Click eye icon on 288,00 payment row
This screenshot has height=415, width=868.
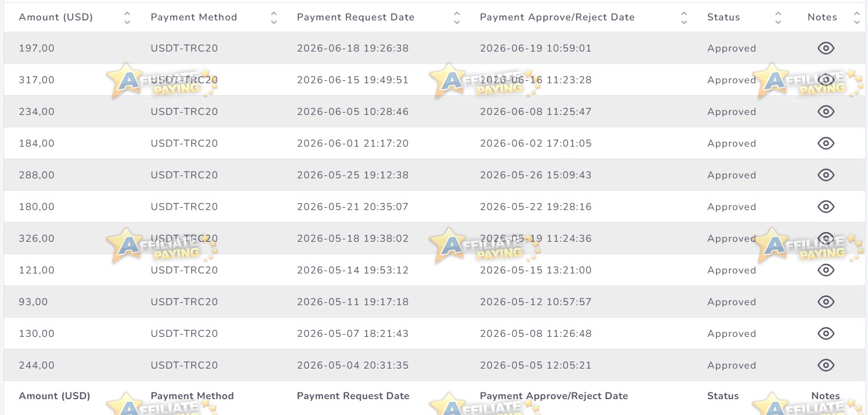[x=826, y=175]
